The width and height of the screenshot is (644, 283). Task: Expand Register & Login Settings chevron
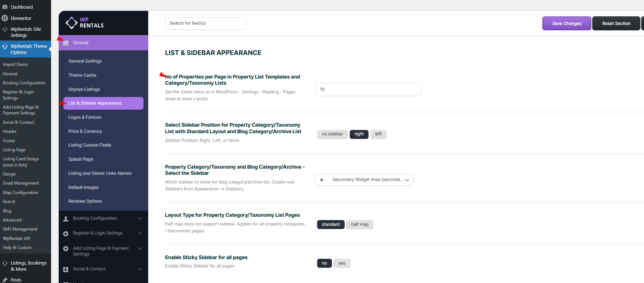click(x=140, y=233)
